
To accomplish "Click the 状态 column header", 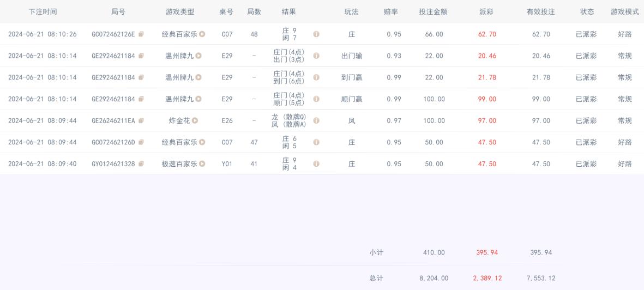I will tap(587, 12).
